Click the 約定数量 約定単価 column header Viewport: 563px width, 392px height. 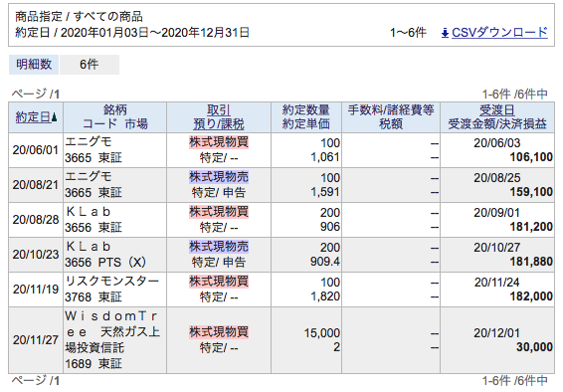click(306, 117)
